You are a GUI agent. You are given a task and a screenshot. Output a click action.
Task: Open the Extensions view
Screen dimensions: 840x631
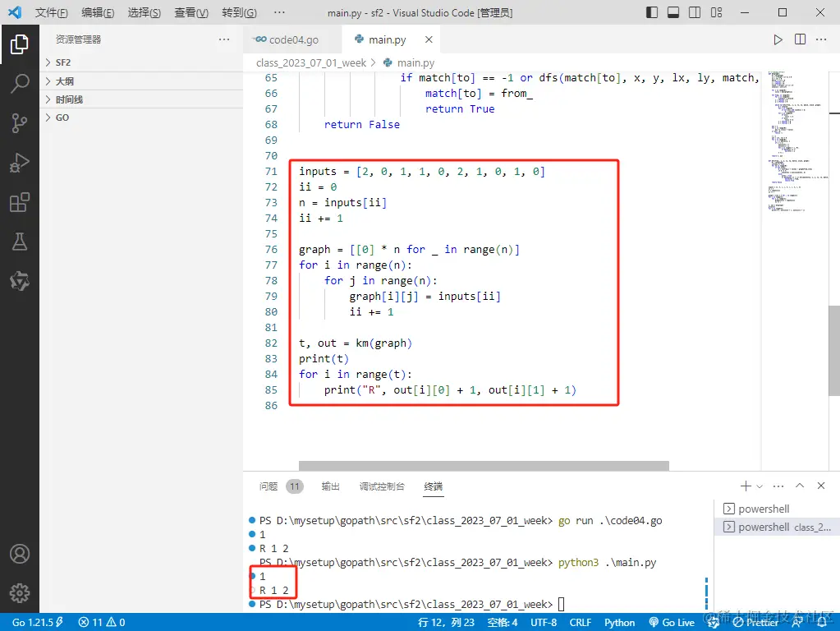tap(19, 203)
